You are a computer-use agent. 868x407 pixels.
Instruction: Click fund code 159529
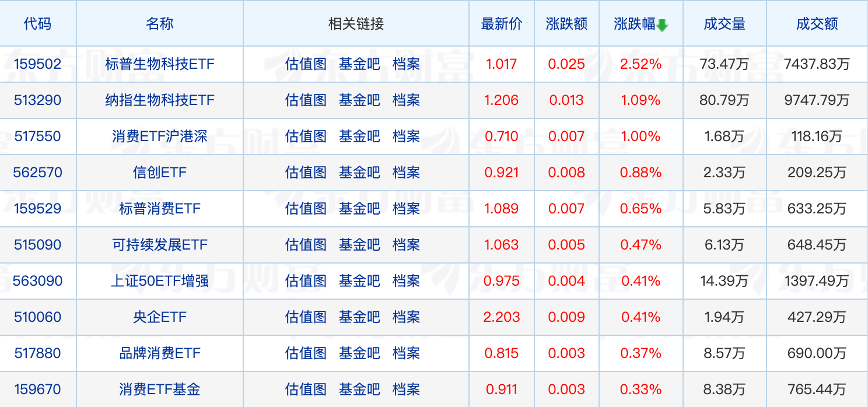pos(37,209)
